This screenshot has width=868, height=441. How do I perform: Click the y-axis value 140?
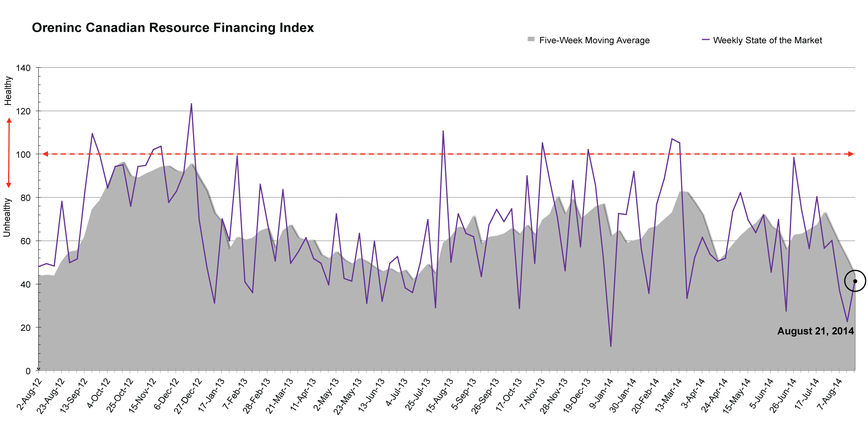click(x=23, y=68)
